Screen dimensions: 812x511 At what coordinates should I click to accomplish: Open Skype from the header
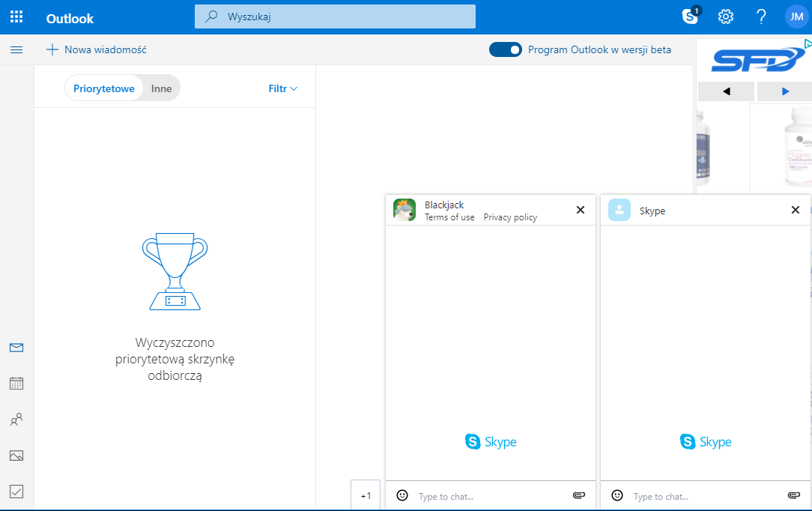[691, 16]
